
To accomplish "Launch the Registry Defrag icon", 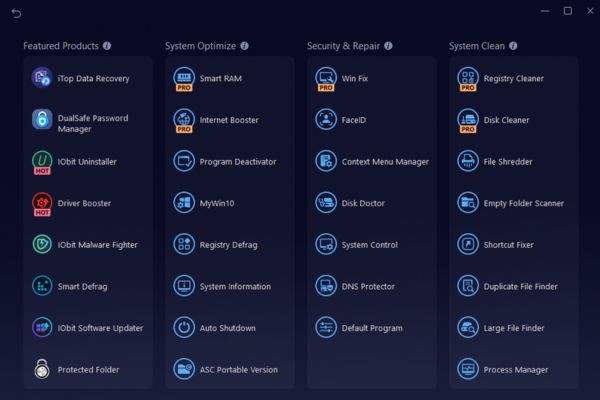I will click(184, 244).
